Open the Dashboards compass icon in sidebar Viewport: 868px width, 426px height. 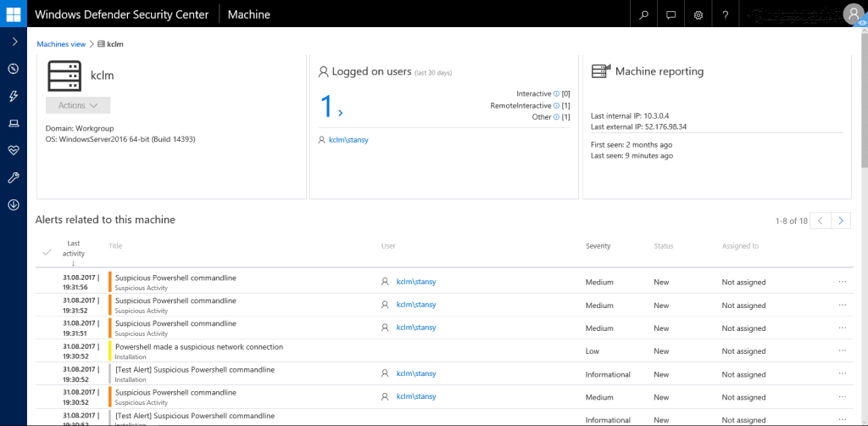14,69
